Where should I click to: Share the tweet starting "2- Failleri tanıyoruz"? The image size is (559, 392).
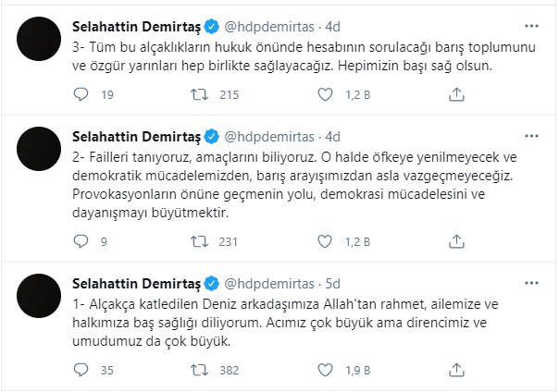456,243
